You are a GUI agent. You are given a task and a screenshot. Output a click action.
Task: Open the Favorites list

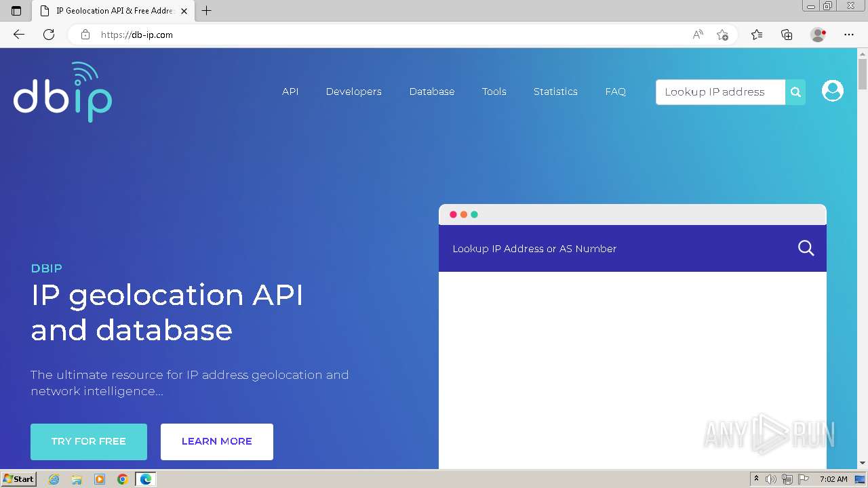(x=757, y=35)
